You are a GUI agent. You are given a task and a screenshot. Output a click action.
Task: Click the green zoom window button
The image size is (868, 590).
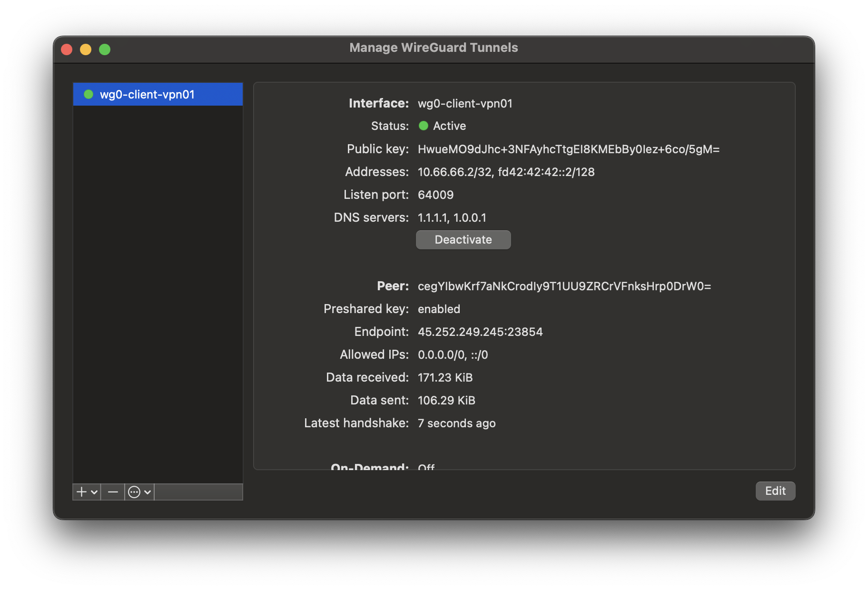point(105,49)
